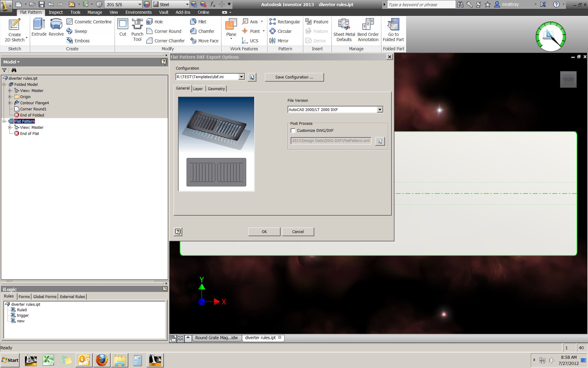Select the Revolve tool
The width and height of the screenshot is (588, 368).
point(56,27)
